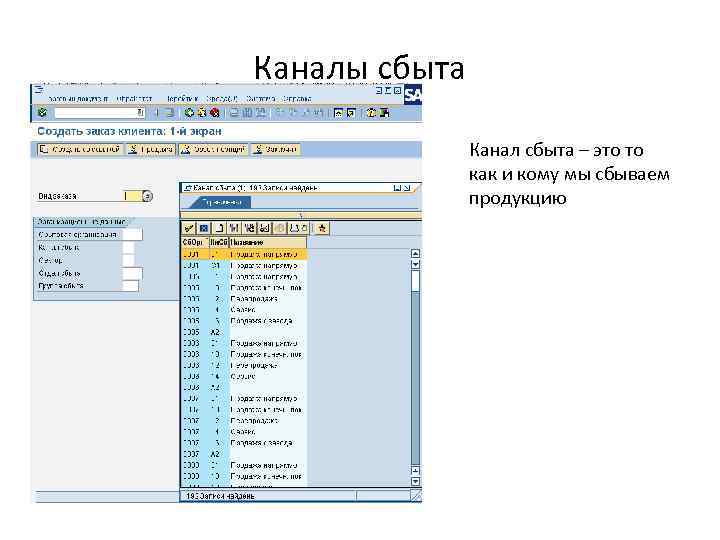Select the orange highlighted first row
Viewport: 720px width, 540px height.
click(x=244, y=254)
